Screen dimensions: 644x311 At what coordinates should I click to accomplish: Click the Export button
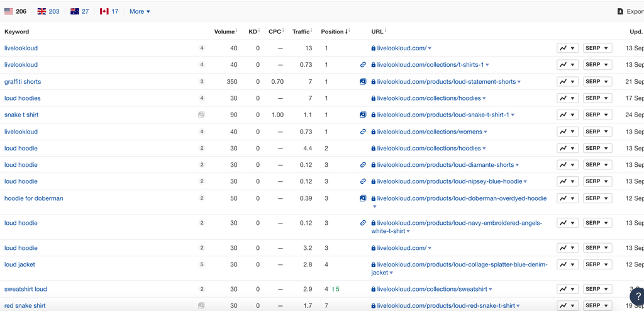[x=630, y=11]
